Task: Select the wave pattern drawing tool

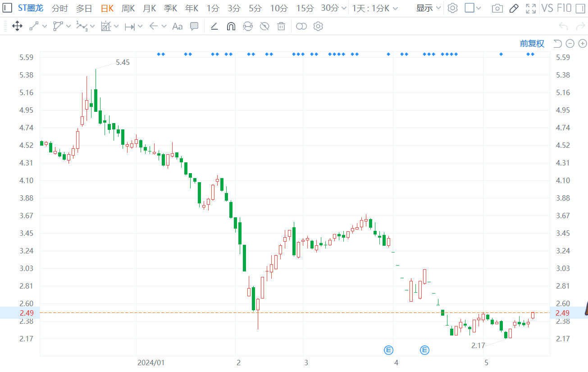Action: point(82,26)
